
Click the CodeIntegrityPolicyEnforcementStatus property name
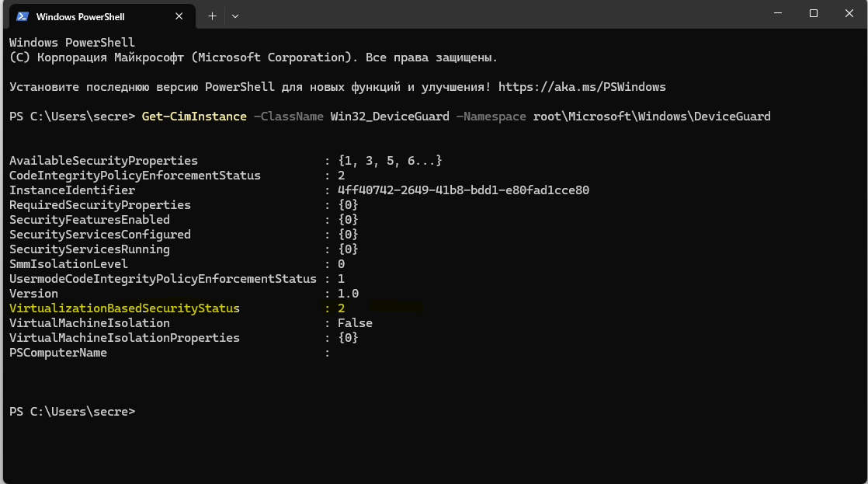click(134, 176)
